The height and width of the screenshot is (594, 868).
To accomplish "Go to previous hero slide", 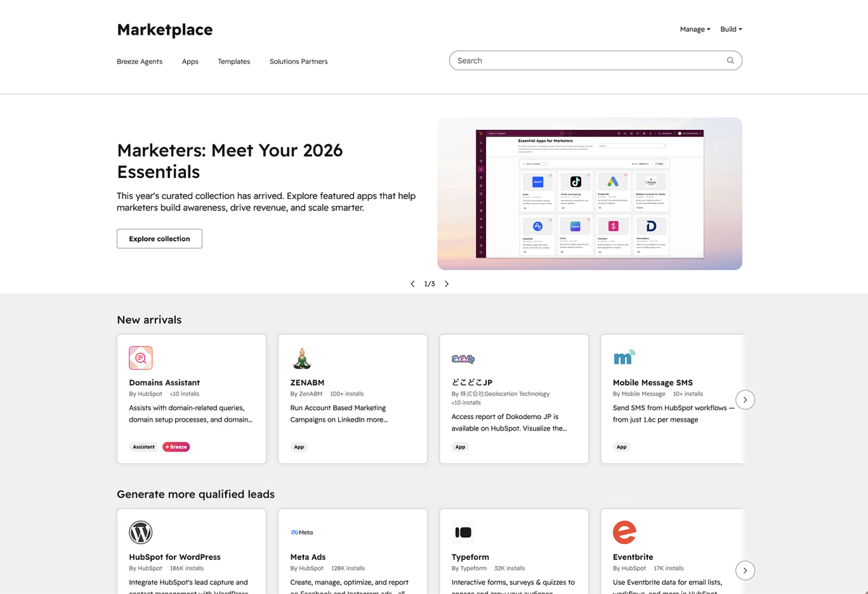I will (x=412, y=284).
